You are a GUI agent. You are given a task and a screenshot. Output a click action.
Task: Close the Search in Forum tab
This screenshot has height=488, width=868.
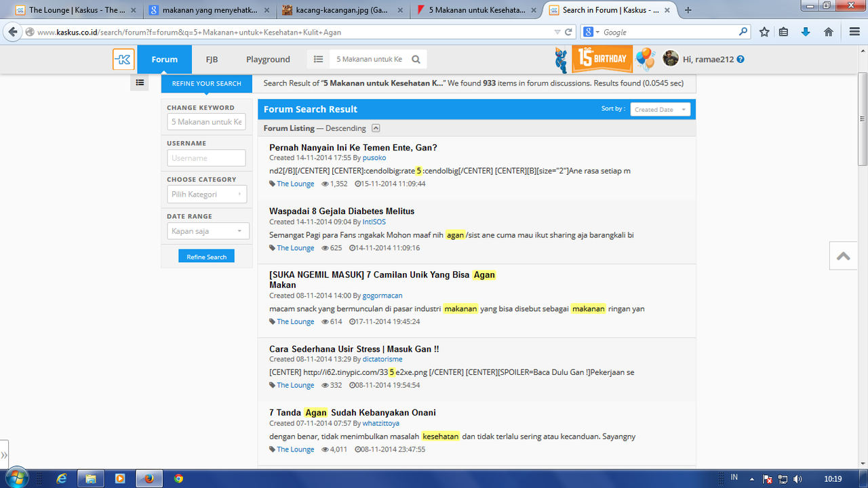[668, 10]
